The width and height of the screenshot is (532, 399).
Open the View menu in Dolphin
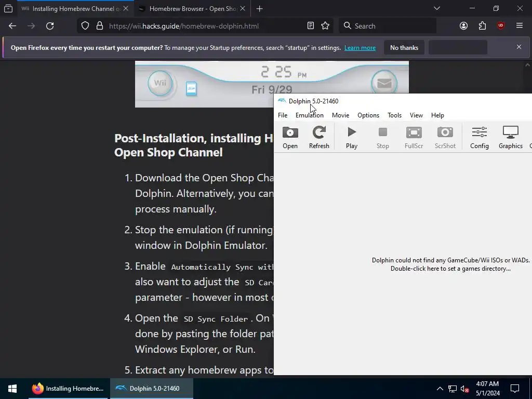point(416,115)
